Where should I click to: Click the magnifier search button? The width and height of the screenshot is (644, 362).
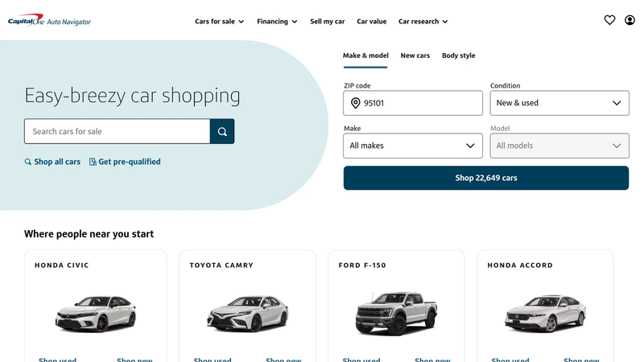(x=222, y=131)
